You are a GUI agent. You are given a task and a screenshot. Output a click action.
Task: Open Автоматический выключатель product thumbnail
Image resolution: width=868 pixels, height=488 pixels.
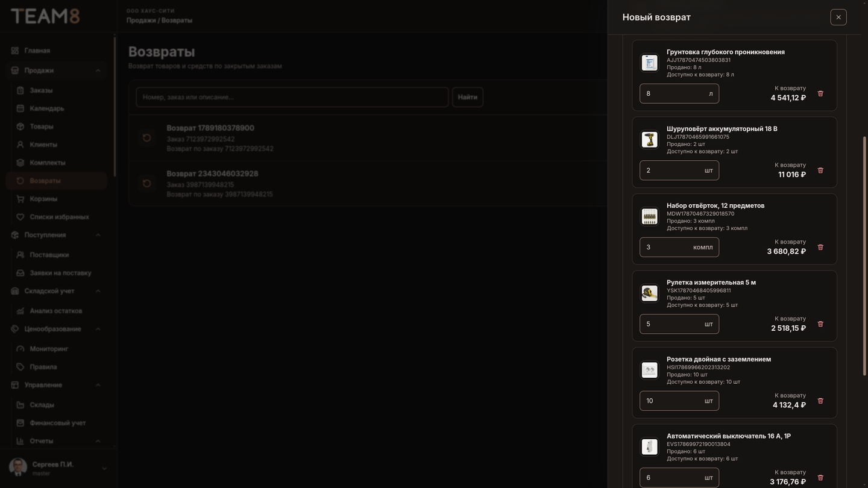click(649, 447)
